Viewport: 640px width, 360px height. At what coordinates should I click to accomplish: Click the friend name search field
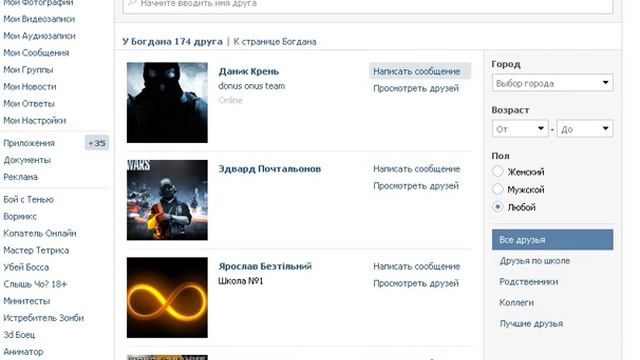(368, 5)
